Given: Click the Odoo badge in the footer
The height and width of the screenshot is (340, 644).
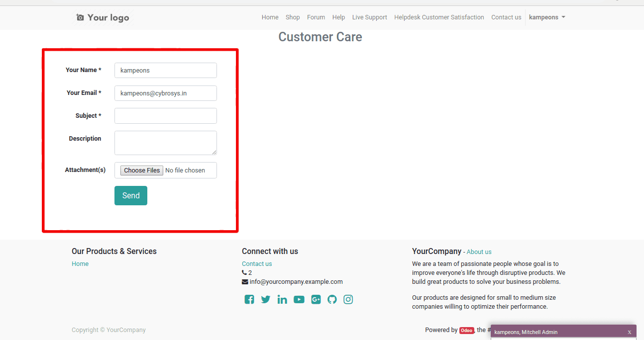Looking at the screenshot, I should pyautogui.click(x=466, y=331).
